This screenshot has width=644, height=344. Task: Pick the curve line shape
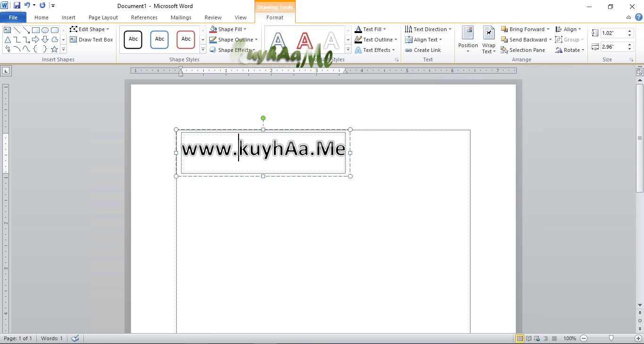(x=26, y=49)
